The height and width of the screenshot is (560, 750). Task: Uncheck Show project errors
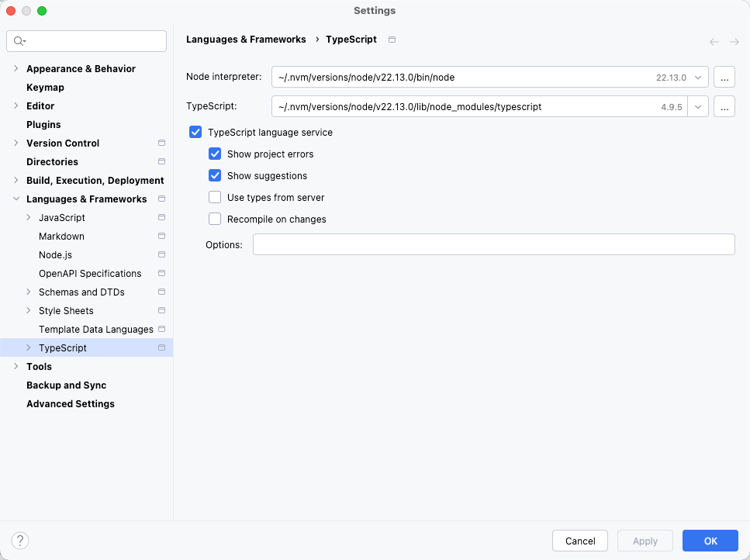click(215, 154)
